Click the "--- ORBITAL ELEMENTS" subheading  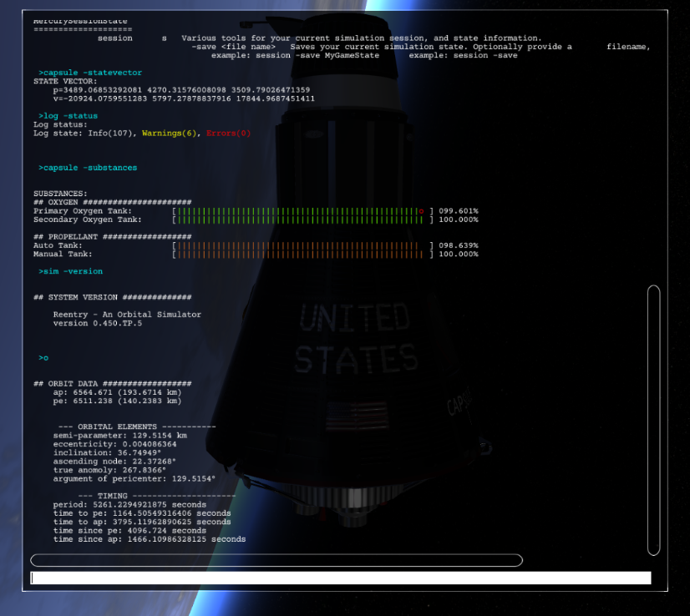(137, 427)
